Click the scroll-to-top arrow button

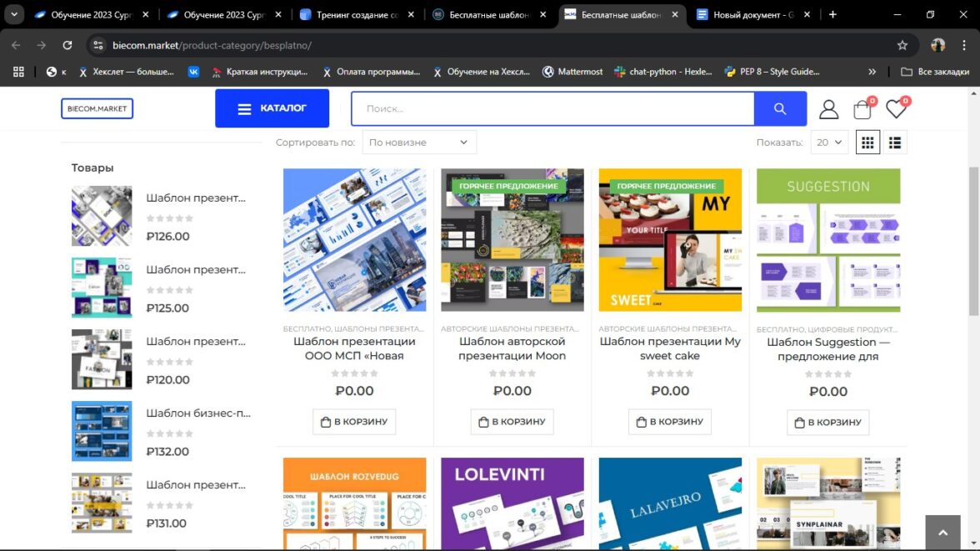(x=942, y=533)
